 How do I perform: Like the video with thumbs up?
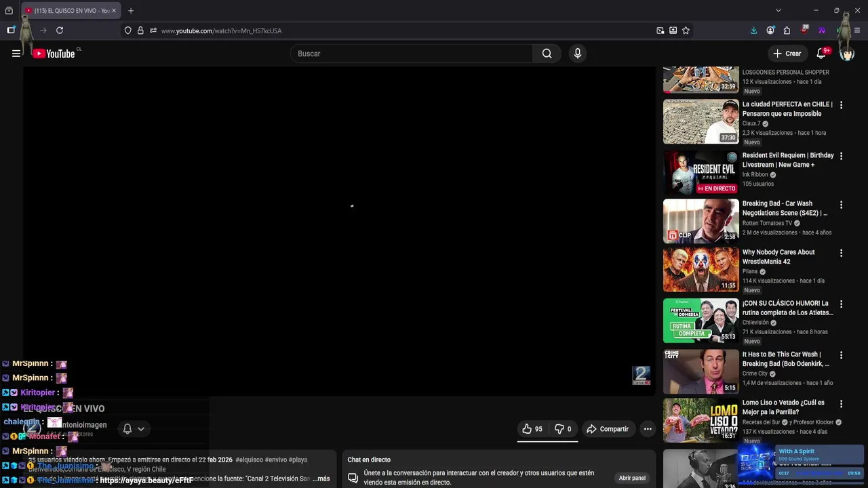click(532, 429)
